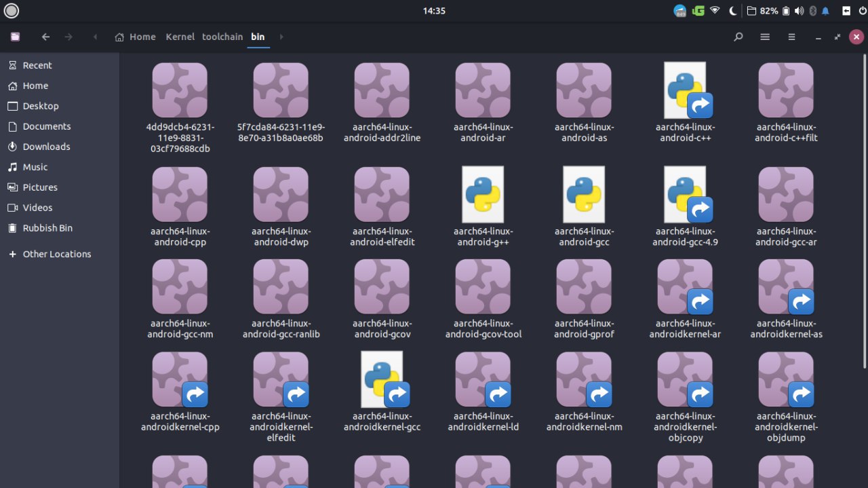The height and width of the screenshot is (488, 868).
Task: Click the Bluetooth indicator icon
Action: 813,11
